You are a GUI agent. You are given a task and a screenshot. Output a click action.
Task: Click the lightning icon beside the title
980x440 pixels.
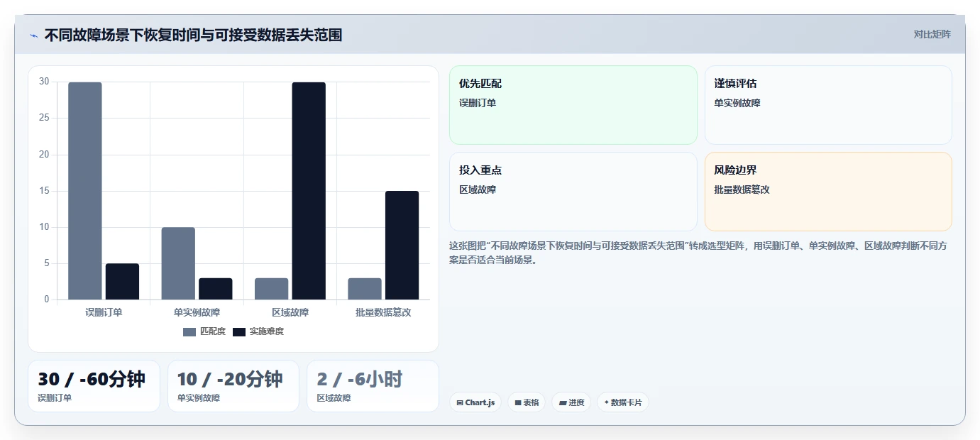[x=33, y=35]
